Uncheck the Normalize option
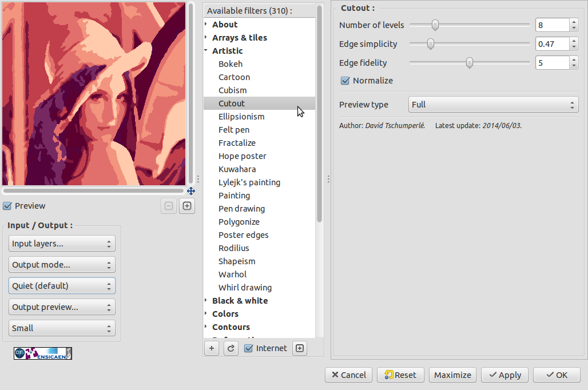 click(x=345, y=81)
